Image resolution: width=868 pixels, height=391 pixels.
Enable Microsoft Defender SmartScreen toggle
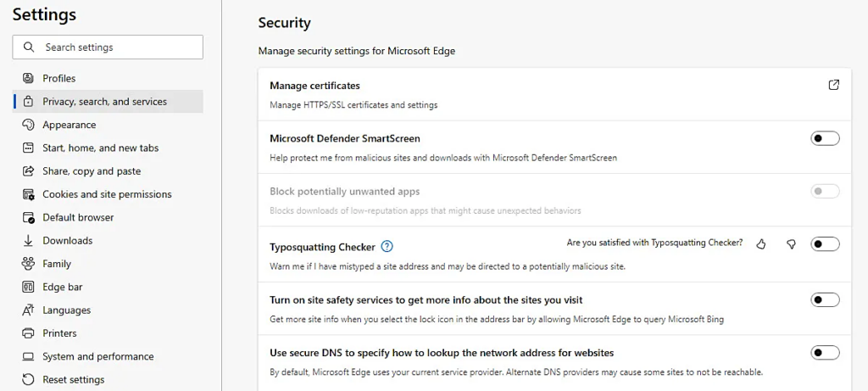825,138
